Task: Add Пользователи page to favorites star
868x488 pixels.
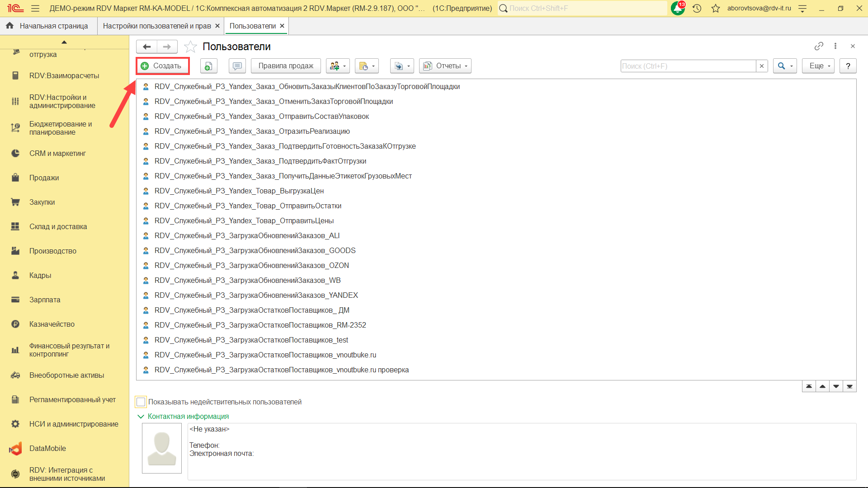Action: 191,47
